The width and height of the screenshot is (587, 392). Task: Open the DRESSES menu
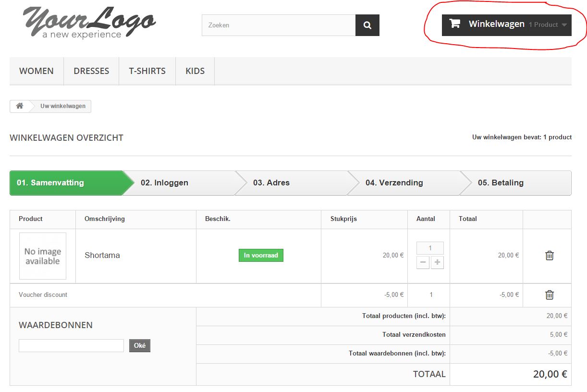tap(91, 71)
